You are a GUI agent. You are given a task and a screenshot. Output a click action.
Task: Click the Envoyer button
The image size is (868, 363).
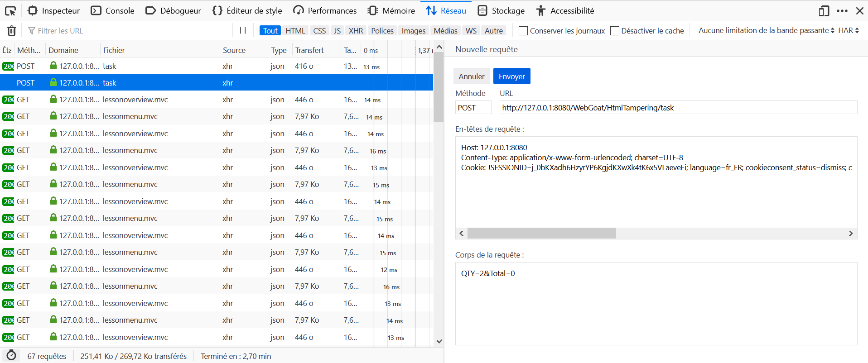tap(511, 76)
